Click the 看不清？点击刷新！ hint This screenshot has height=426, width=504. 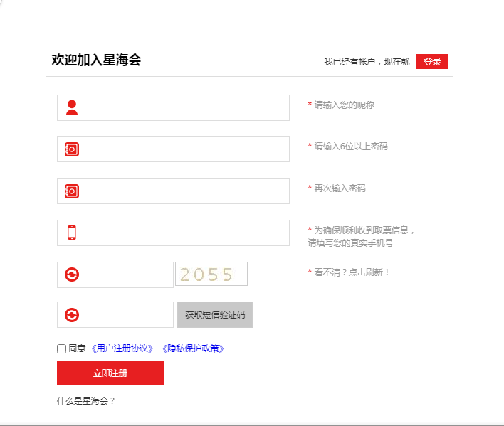pyautogui.click(x=352, y=272)
